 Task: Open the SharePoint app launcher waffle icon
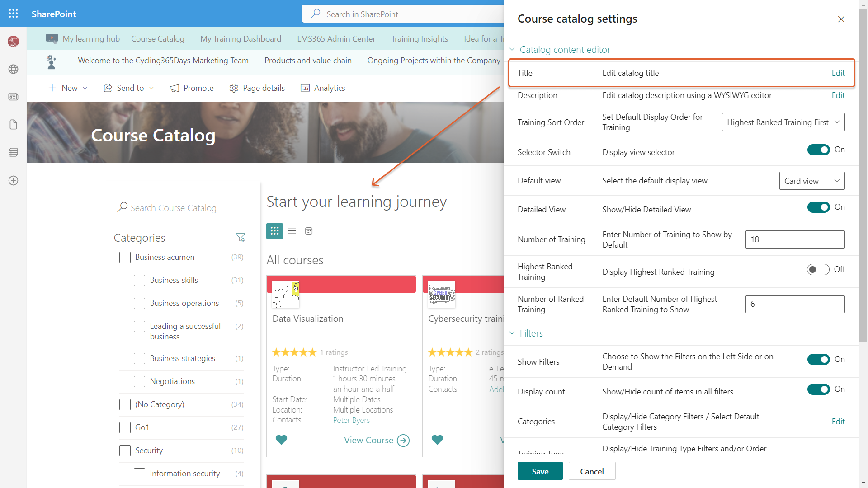[x=14, y=14]
